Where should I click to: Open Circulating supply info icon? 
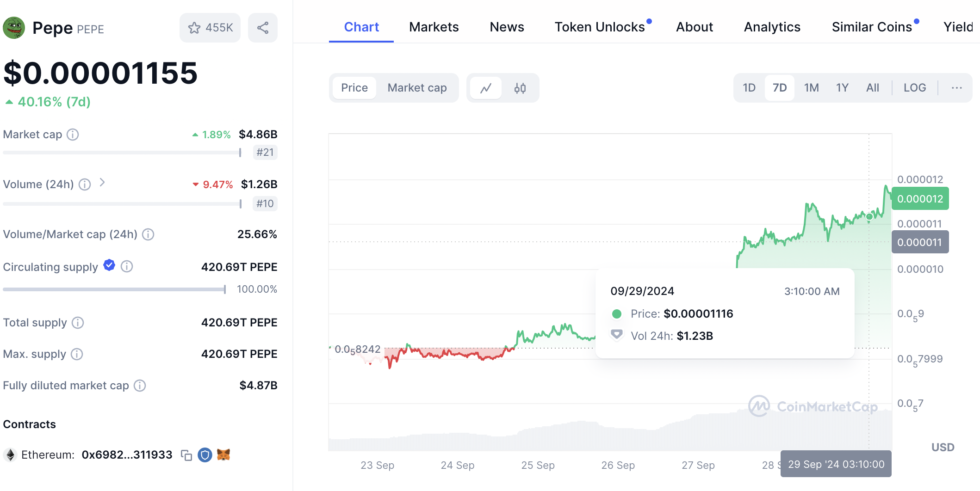click(127, 266)
